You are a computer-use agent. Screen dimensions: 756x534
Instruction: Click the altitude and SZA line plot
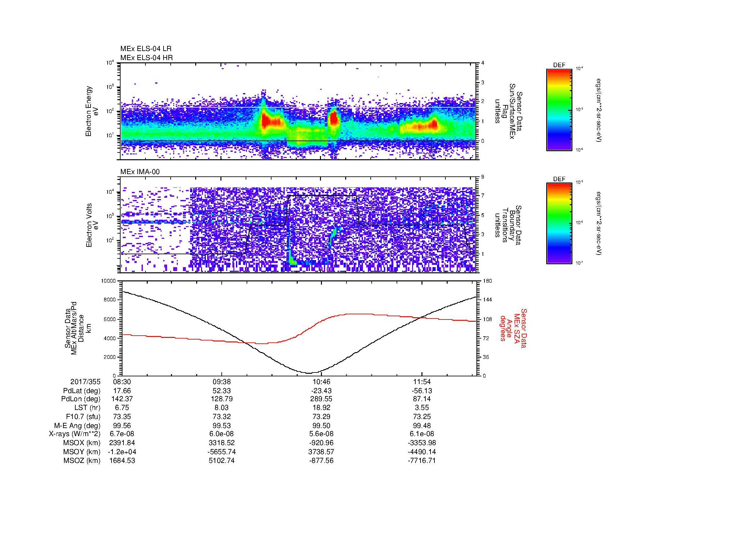click(299, 328)
